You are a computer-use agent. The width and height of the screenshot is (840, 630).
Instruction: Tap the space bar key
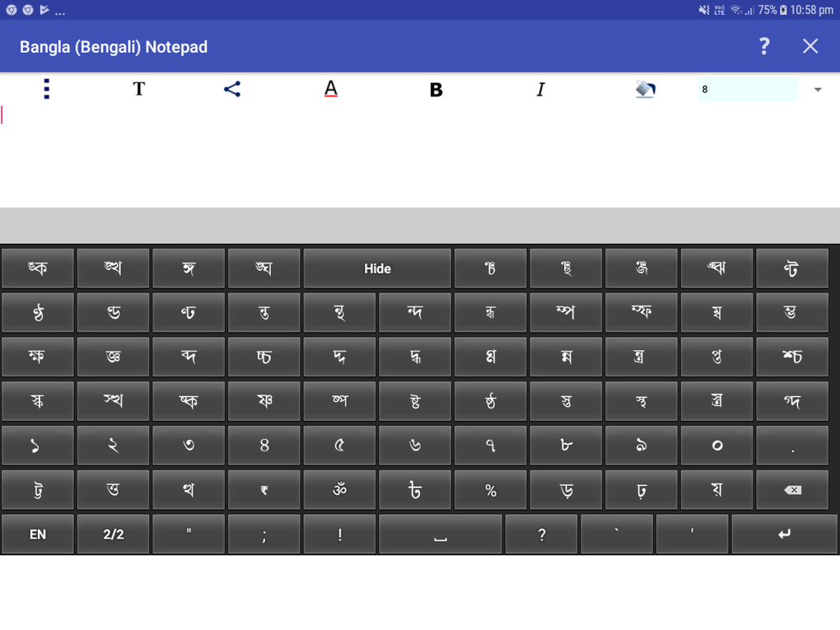click(x=441, y=534)
